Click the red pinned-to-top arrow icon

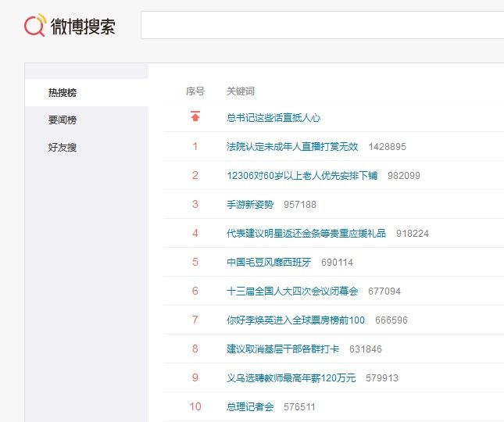195,117
